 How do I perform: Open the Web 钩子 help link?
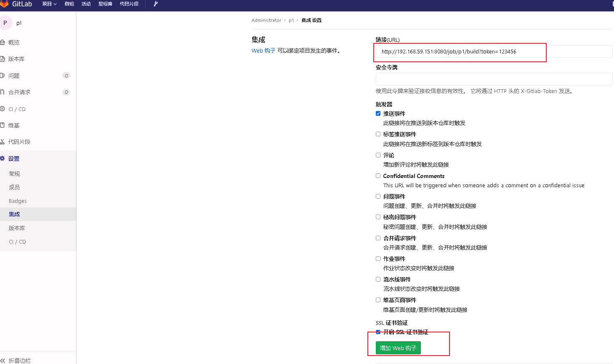pyautogui.click(x=263, y=50)
